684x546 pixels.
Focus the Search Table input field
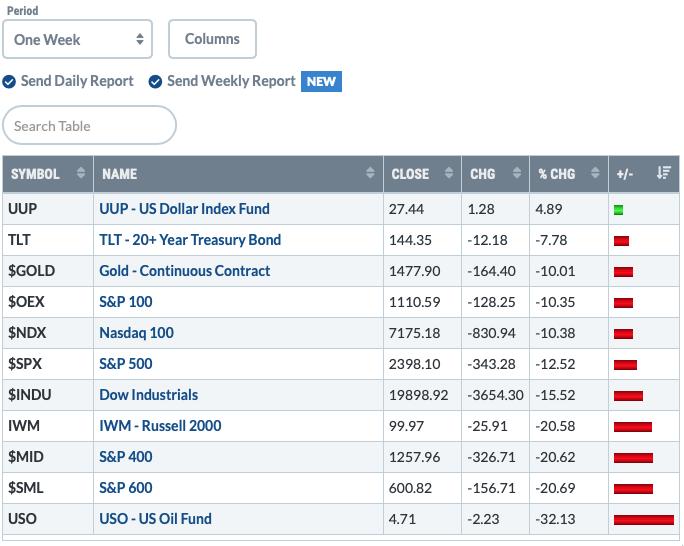coord(89,126)
